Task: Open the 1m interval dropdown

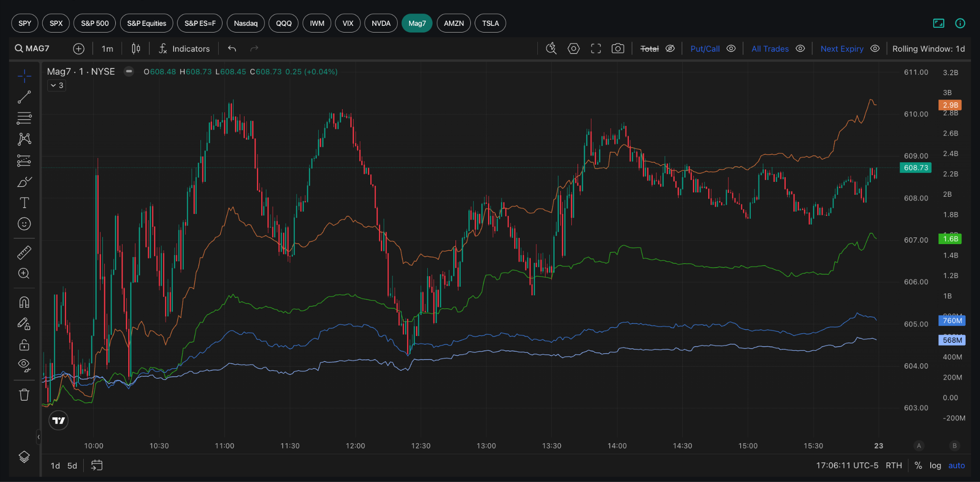Action: coord(108,48)
